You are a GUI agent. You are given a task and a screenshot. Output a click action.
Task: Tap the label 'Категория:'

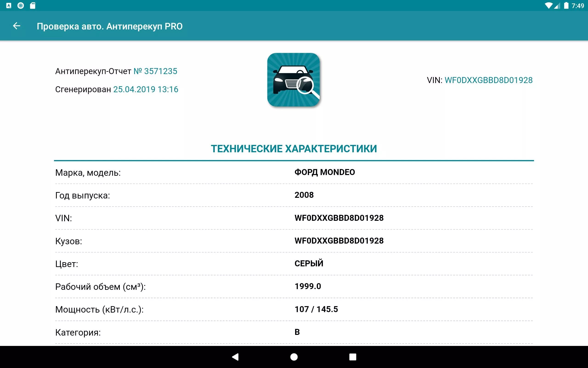78,333
